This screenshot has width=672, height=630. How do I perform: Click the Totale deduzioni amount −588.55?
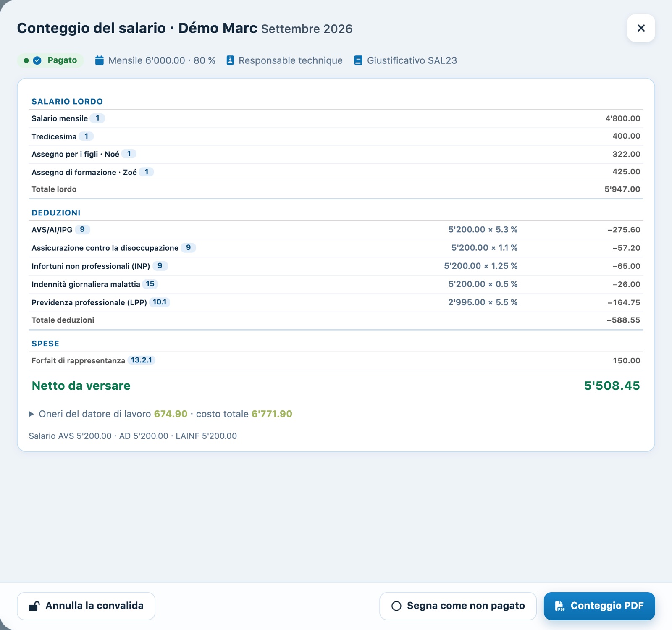point(623,320)
